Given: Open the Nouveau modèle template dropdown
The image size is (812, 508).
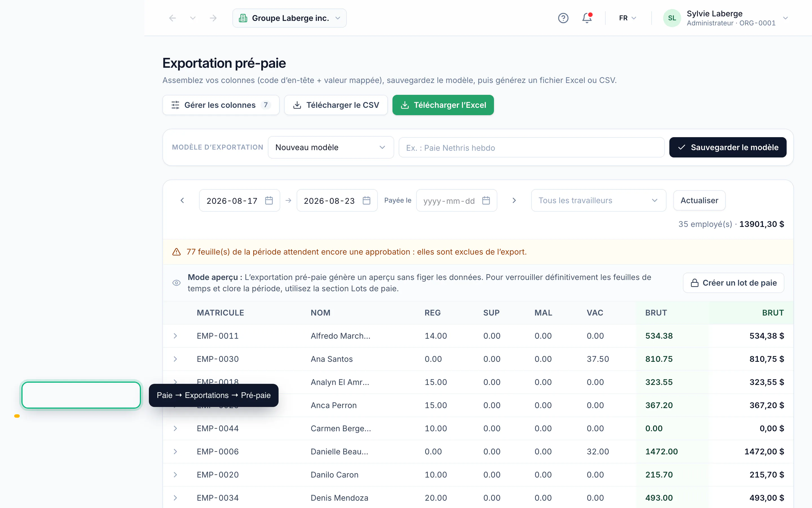Looking at the screenshot, I should click(330, 148).
